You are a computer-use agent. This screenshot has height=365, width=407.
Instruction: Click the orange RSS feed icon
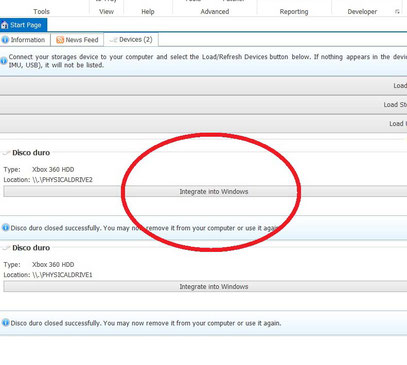pyautogui.click(x=60, y=40)
